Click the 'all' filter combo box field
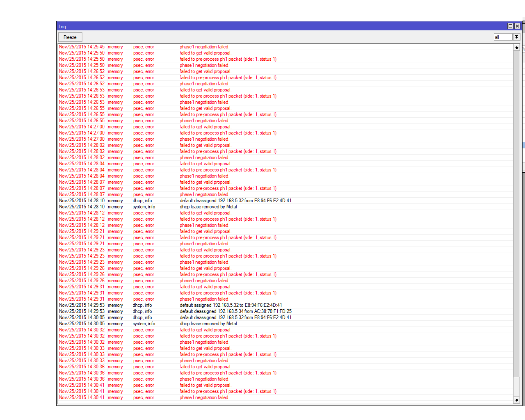This screenshot has height=420, width=525. (503, 37)
